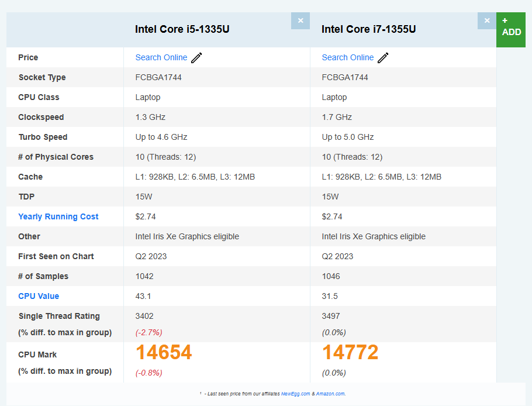
Task: Click the Clockspeed row label
Action: click(41, 117)
